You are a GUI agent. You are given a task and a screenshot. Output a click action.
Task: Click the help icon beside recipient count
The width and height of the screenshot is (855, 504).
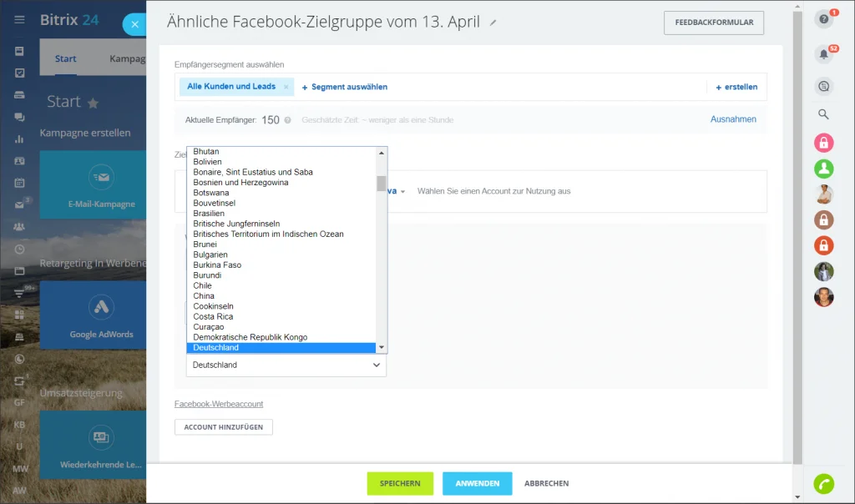[287, 120]
